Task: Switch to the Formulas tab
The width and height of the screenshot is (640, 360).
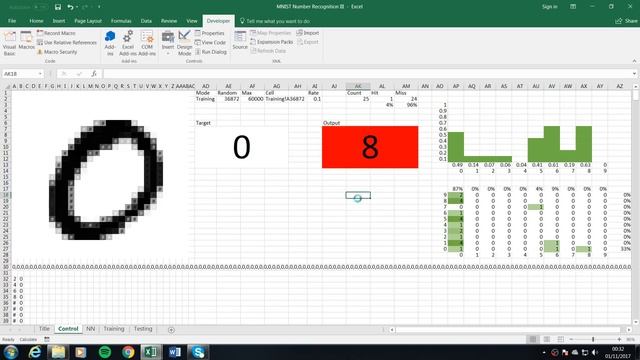Action: [x=121, y=21]
